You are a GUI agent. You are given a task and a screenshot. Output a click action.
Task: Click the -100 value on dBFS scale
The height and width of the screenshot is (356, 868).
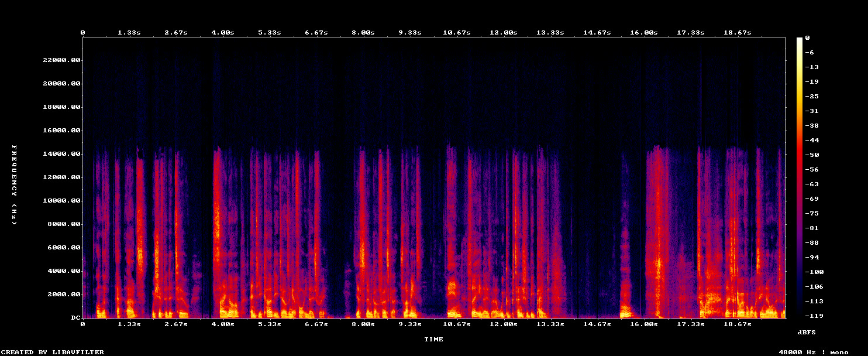(x=814, y=272)
